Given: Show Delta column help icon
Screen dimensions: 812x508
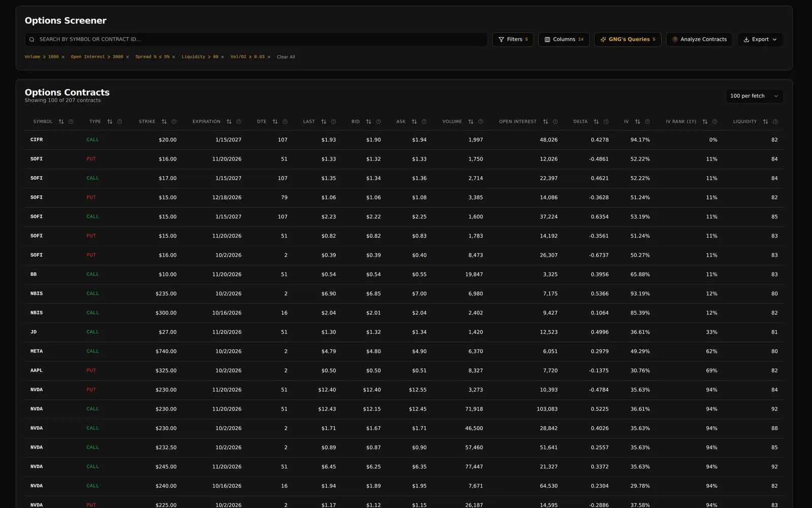Looking at the screenshot, I should click(606, 122).
